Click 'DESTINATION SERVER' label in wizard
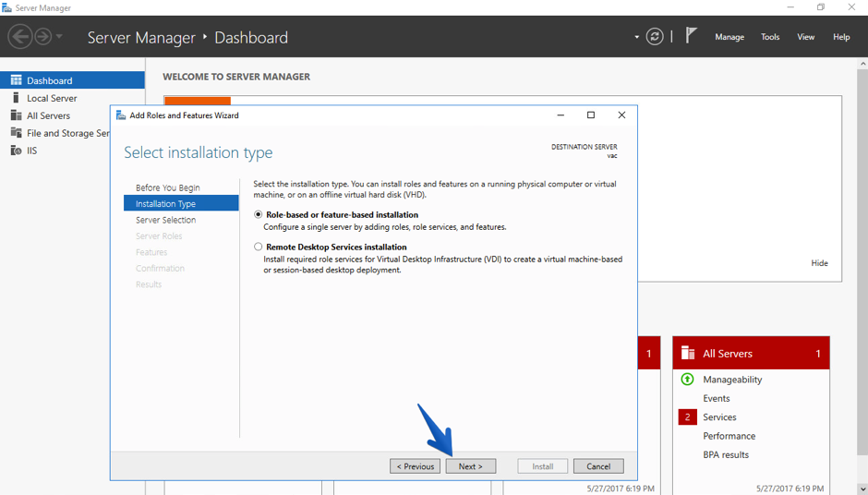Viewport: 868px width, 495px height. point(584,147)
